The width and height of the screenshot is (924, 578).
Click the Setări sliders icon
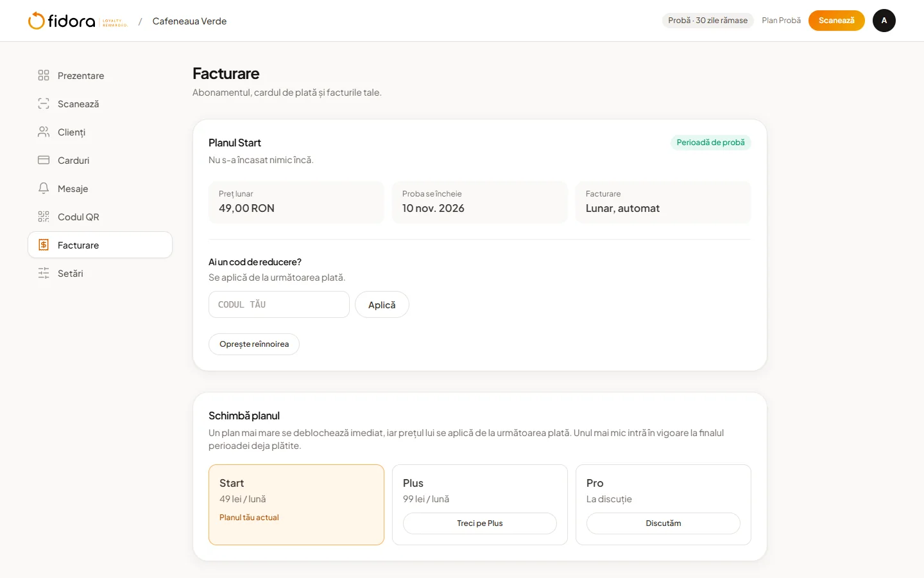(x=44, y=273)
